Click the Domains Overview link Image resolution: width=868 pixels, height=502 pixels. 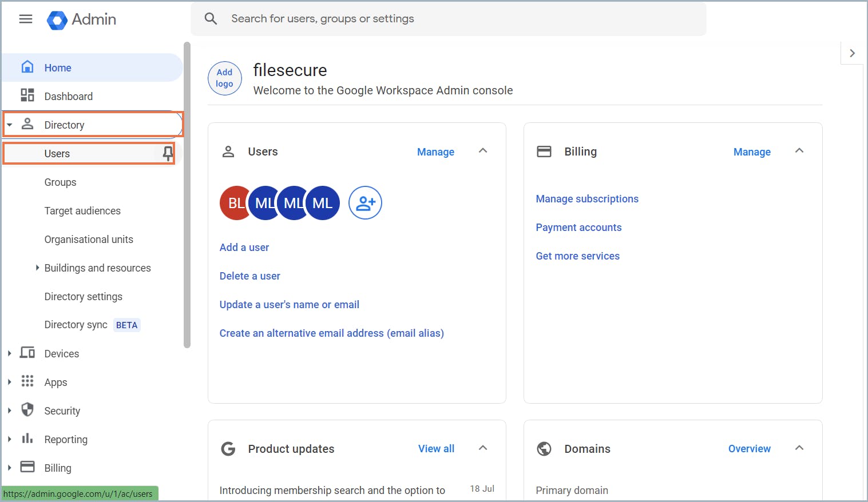750,449
